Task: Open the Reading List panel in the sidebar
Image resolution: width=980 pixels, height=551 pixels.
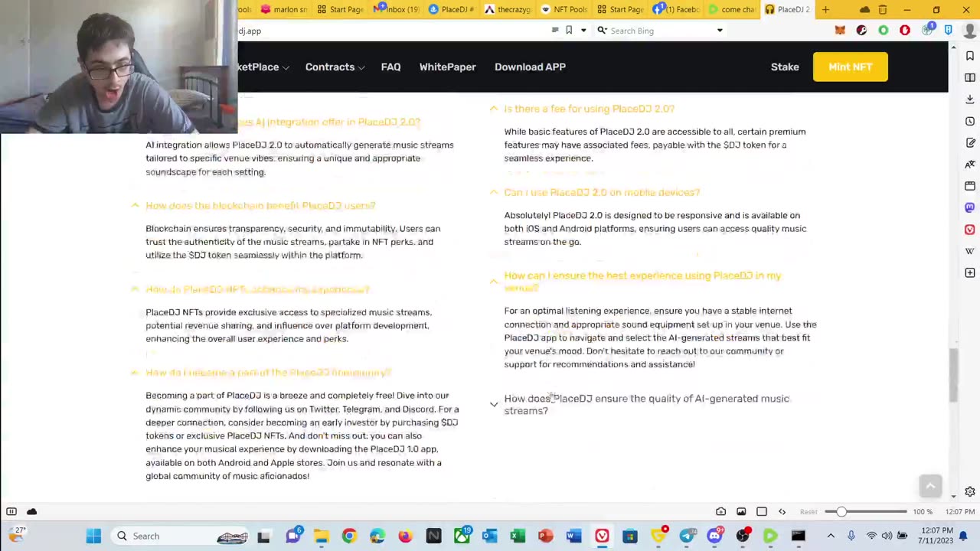Action: [x=970, y=77]
